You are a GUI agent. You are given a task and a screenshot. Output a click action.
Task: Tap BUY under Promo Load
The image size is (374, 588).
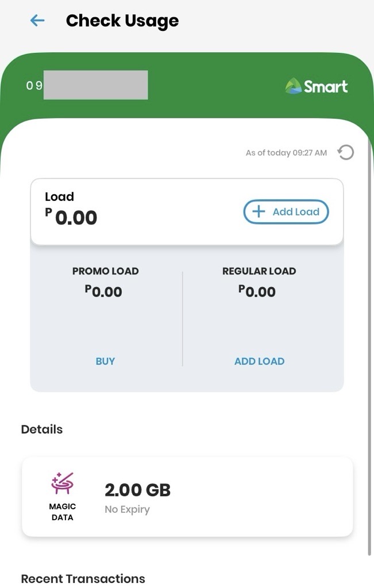coord(105,361)
